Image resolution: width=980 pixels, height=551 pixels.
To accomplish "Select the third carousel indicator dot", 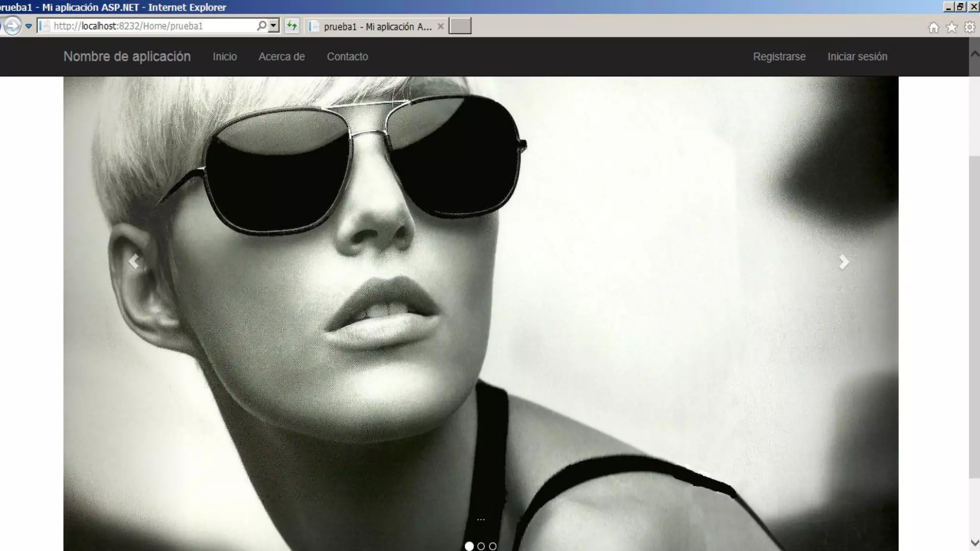I will click(493, 546).
